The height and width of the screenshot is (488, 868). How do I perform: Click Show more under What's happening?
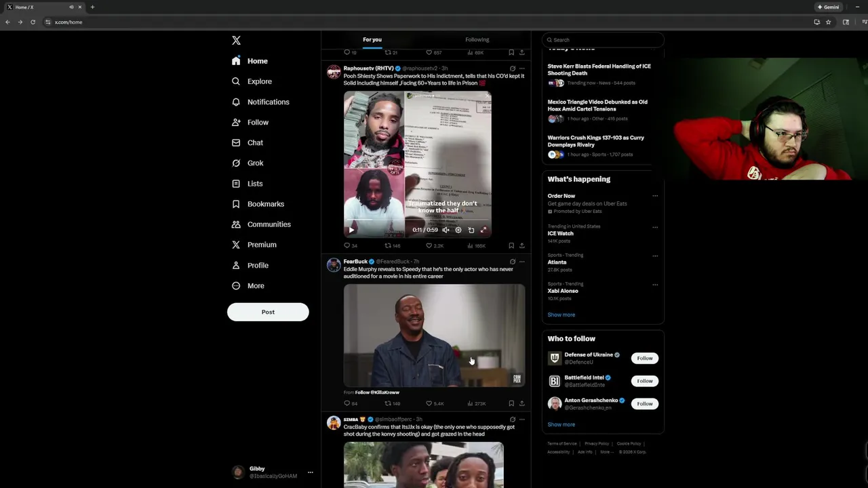coord(561,314)
